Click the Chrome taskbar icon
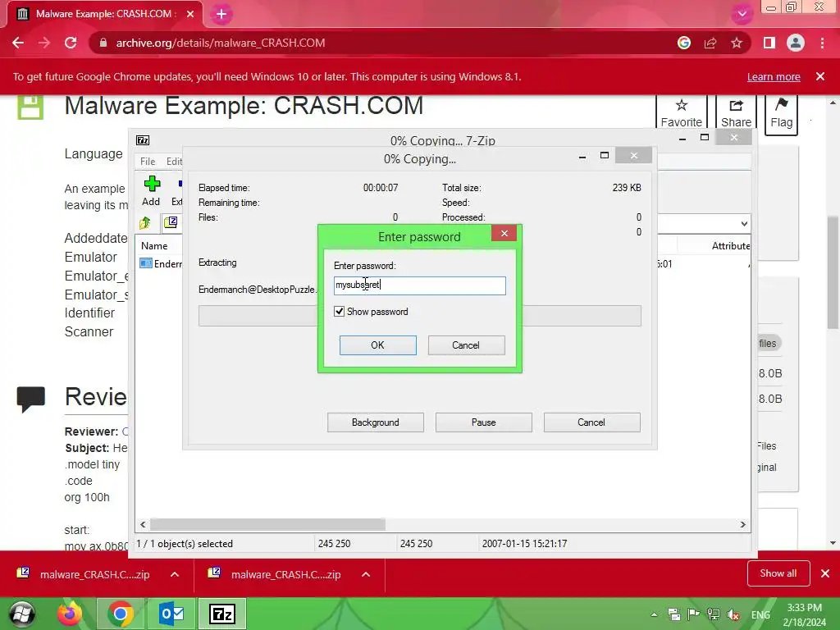The height and width of the screenshot is (630, 840). tap(121, 614)
